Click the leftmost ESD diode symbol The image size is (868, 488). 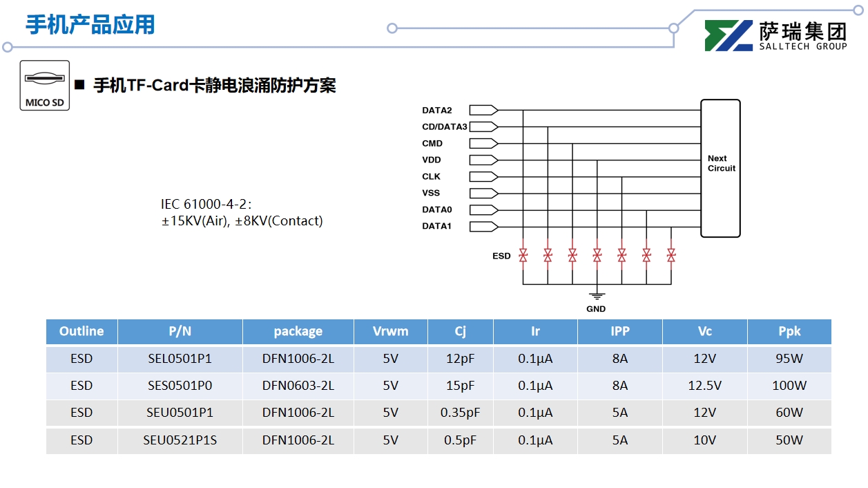pos(523,256)
